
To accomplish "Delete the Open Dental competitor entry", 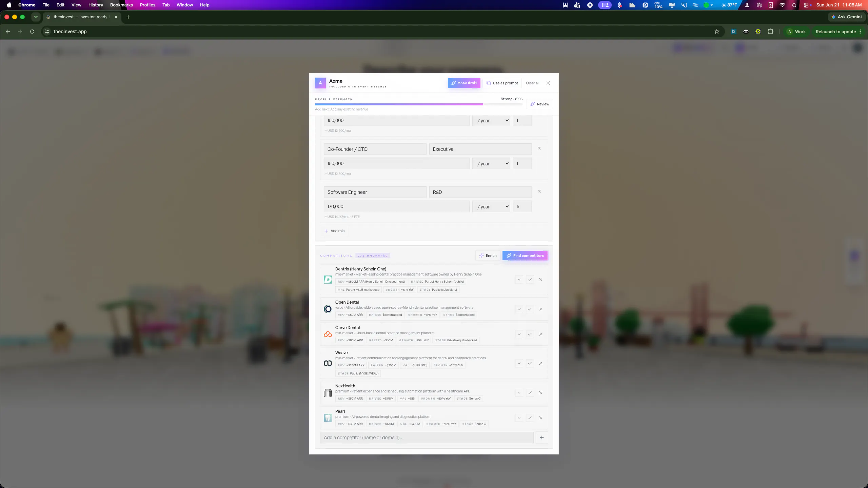I will (541, 309).
